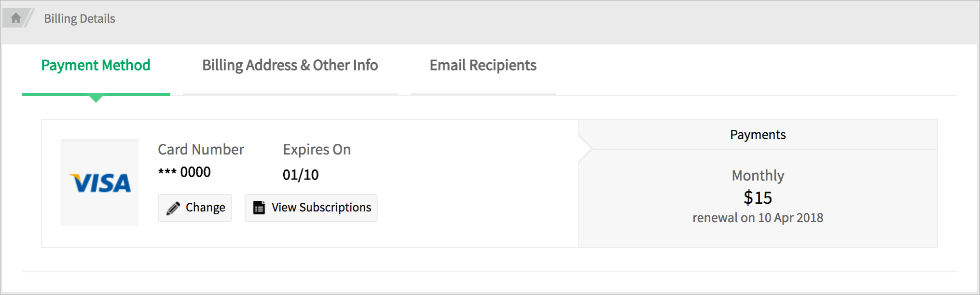Select the expiry date 01/10

tap(301, 175)
